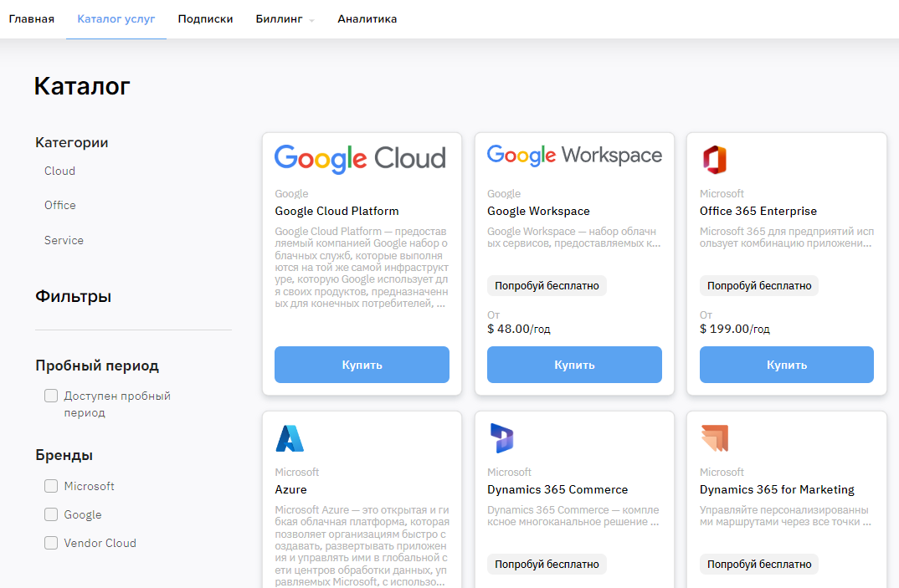Screen dimensions: 899x588
Task: Click Попробуй бесплатно on Office 365 card
Action: [x=759, y=285]
